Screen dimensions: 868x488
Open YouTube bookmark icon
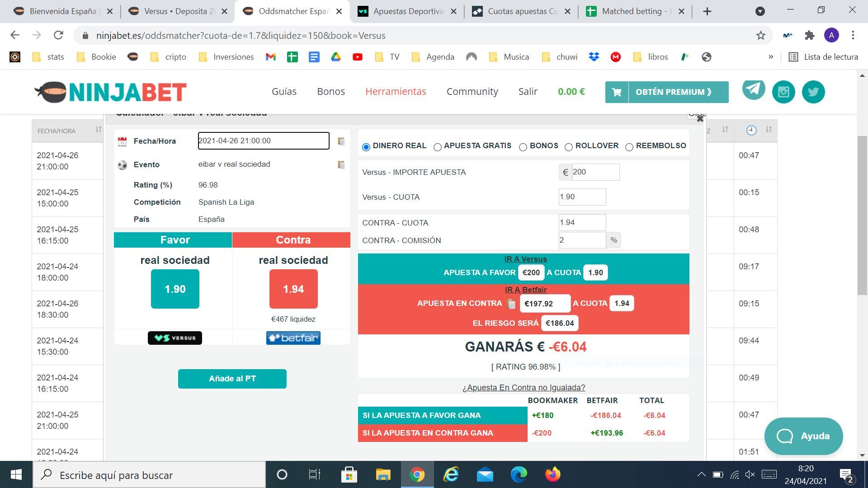tap(358, 57)
